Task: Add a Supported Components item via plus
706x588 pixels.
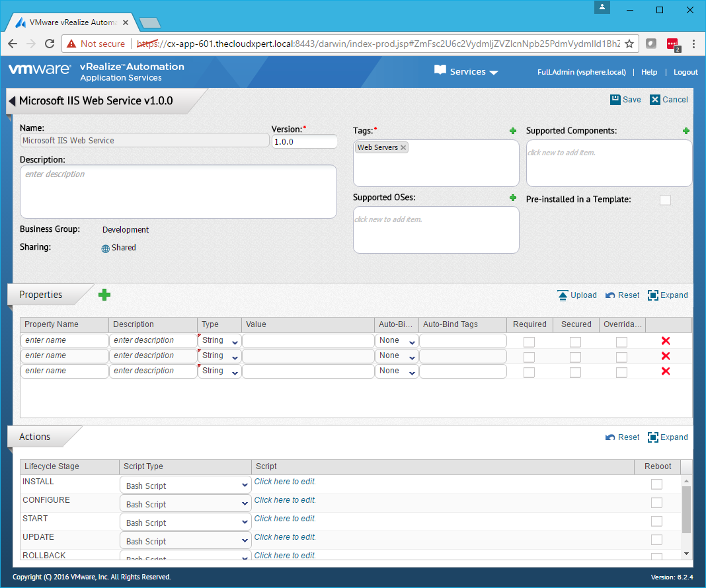Action: [x=686, y=131]
